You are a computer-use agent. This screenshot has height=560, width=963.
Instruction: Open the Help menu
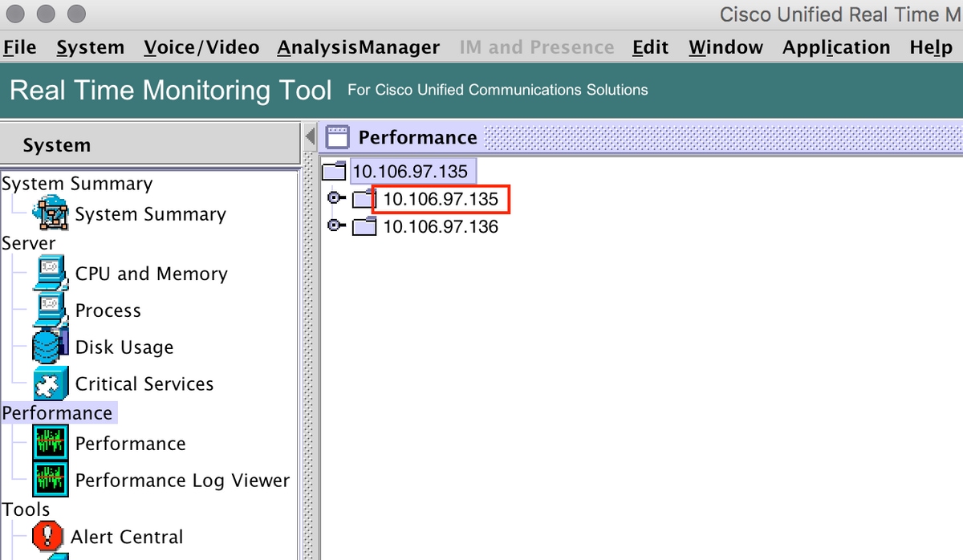931,47
